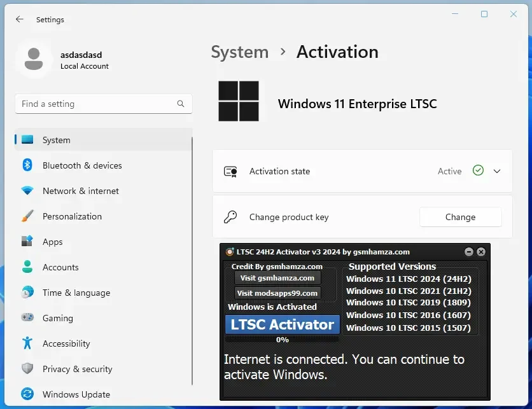The height and width of the screenshot is (409, 532).
Task: Click the search magnifier icon
Action: (181, 104)
